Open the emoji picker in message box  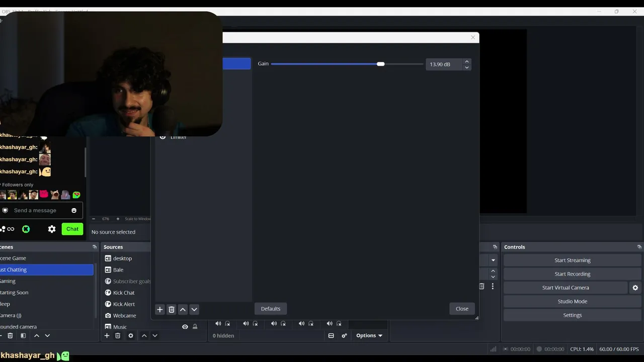(x=74, y=210)
